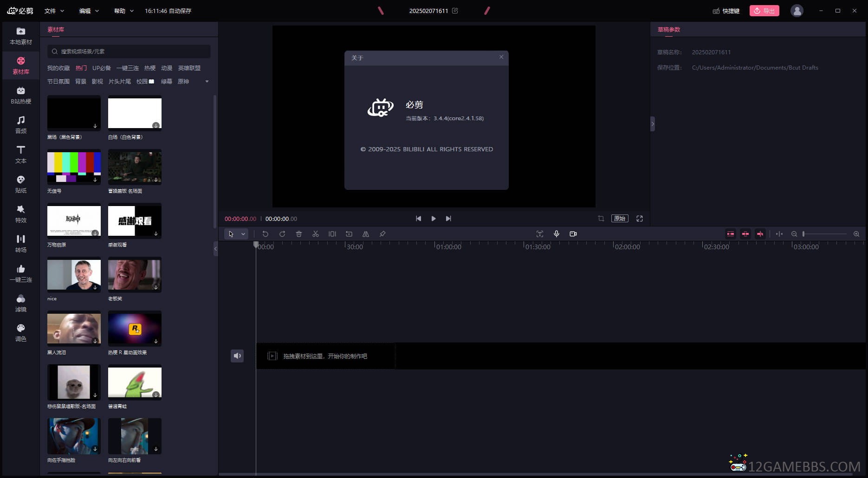
Task: Click the zoom in timeline magnifier
Action: pyautogui.click(x=856, y=234)
